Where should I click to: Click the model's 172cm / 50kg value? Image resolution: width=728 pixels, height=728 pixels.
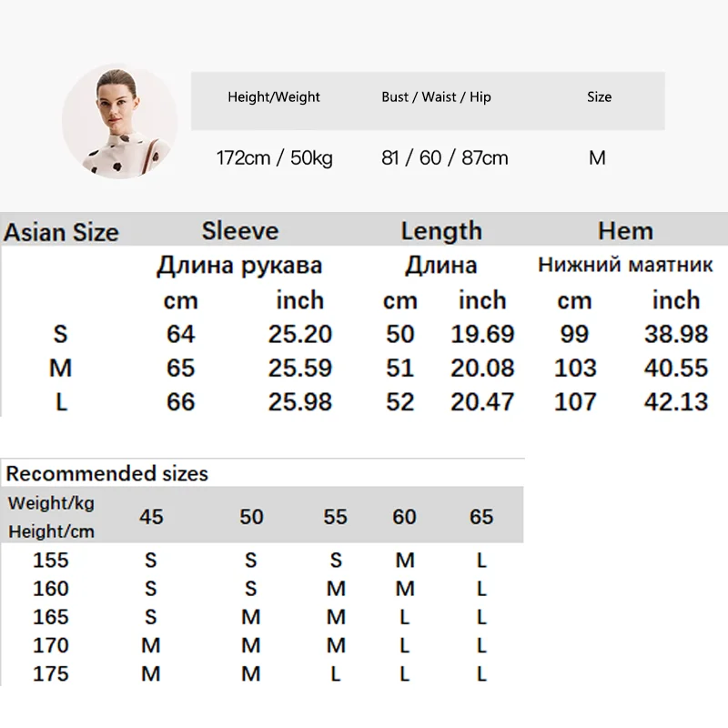274,158
